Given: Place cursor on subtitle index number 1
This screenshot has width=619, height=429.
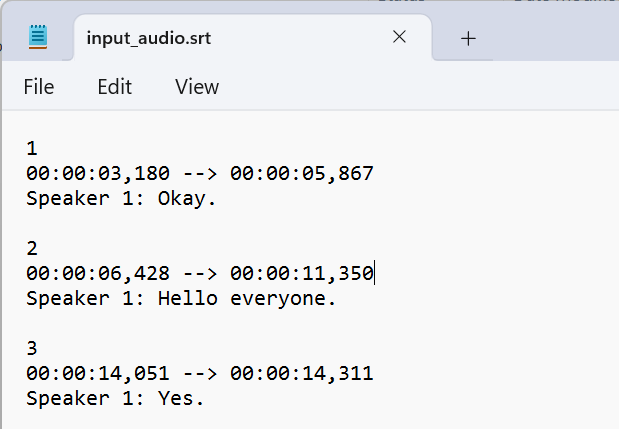Looking at the screenshot, I should 32,148.
